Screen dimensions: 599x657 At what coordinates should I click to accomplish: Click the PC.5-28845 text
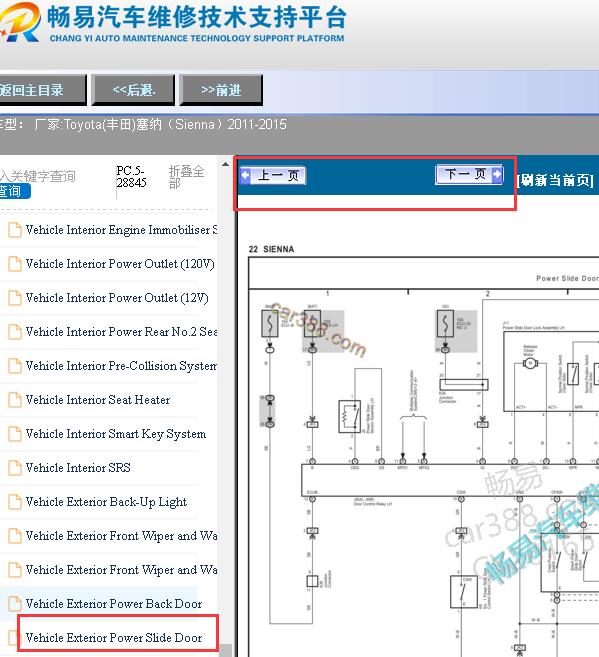[x=131, y=176]
